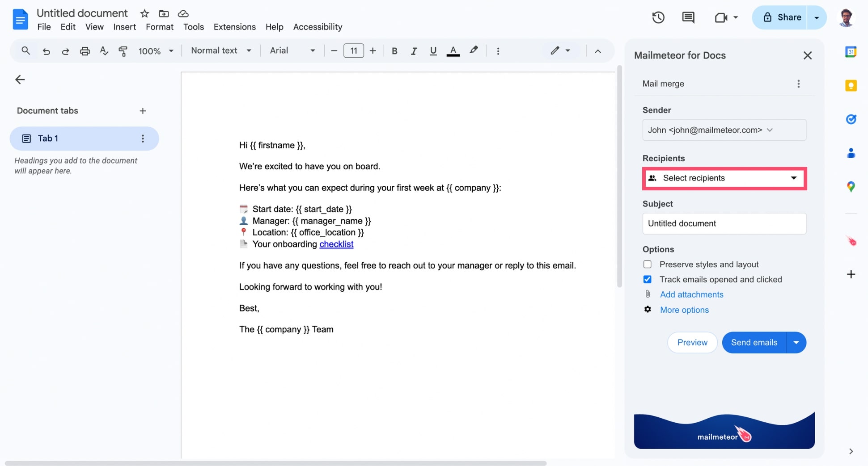Open Google Tasks from the side panel
Image resolution: width=868 pixels, height=466 pixels.
(851, 119)
